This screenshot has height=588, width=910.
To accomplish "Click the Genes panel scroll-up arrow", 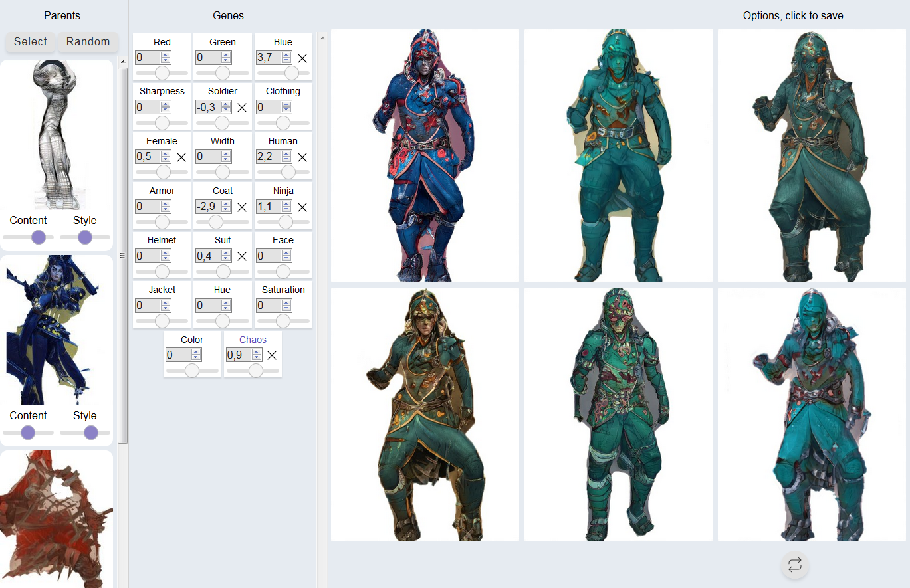I will pyautogui.click(x=322, y=37).
